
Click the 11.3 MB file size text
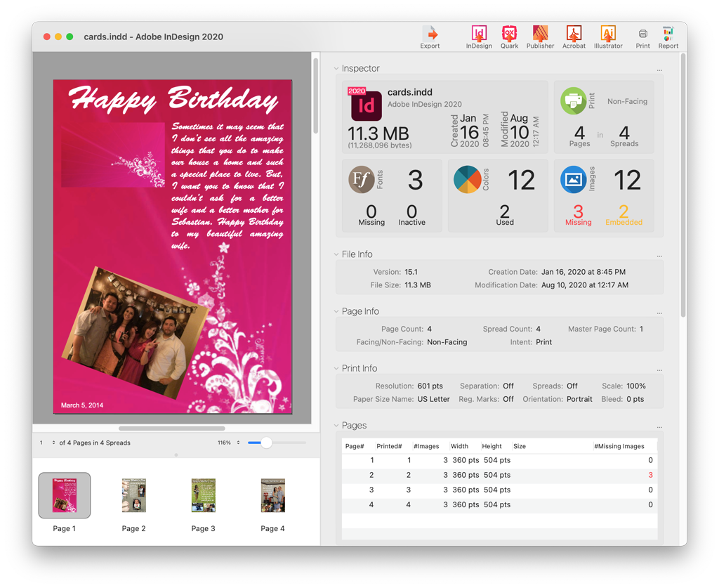tap(378, 134)
